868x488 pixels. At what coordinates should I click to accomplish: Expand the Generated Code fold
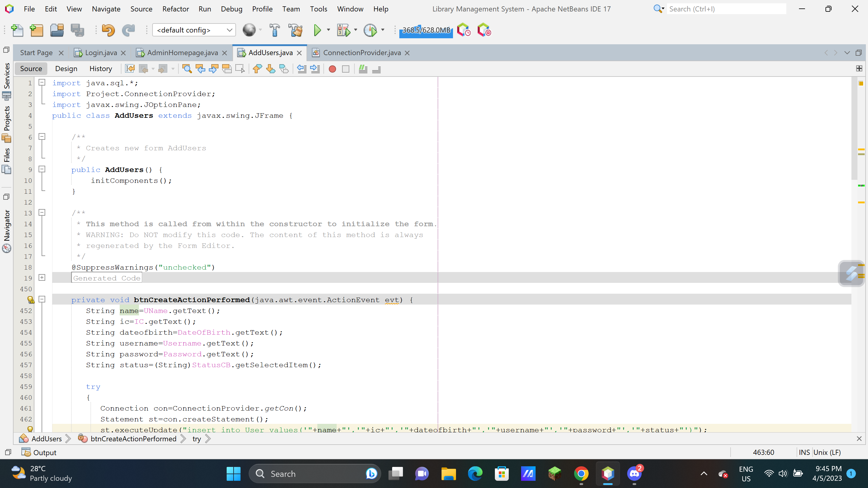[x=42, y=277]
